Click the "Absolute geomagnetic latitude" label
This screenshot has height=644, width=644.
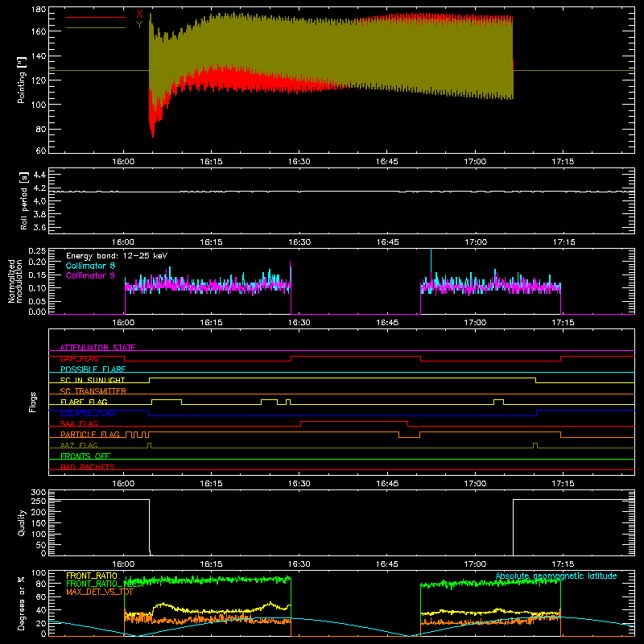click(x=556, y=576)
